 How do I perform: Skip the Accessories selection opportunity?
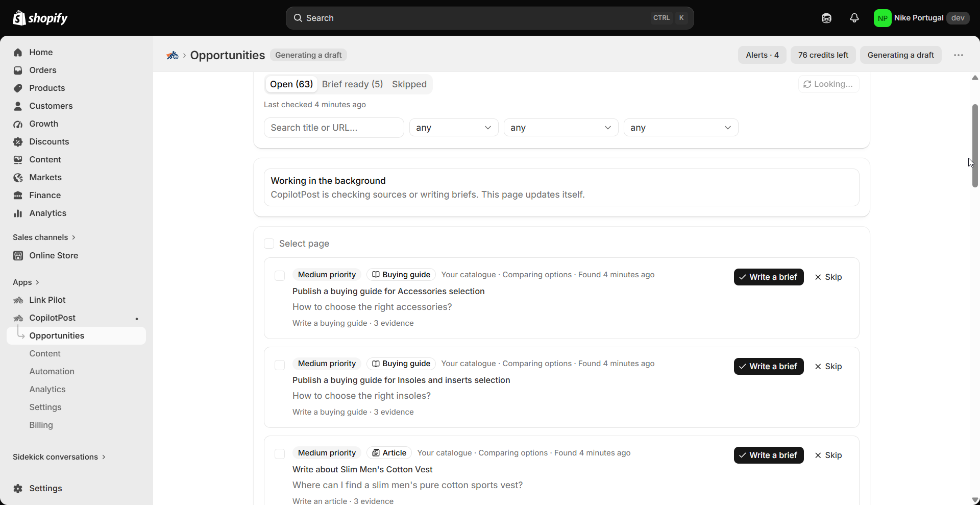coord(828,277)
